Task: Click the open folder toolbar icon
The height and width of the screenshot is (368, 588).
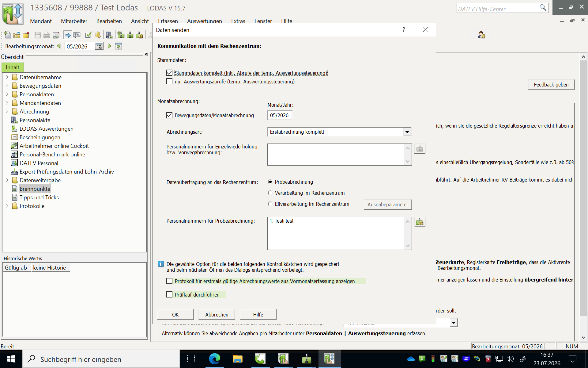Action: [x=17, y=35]
